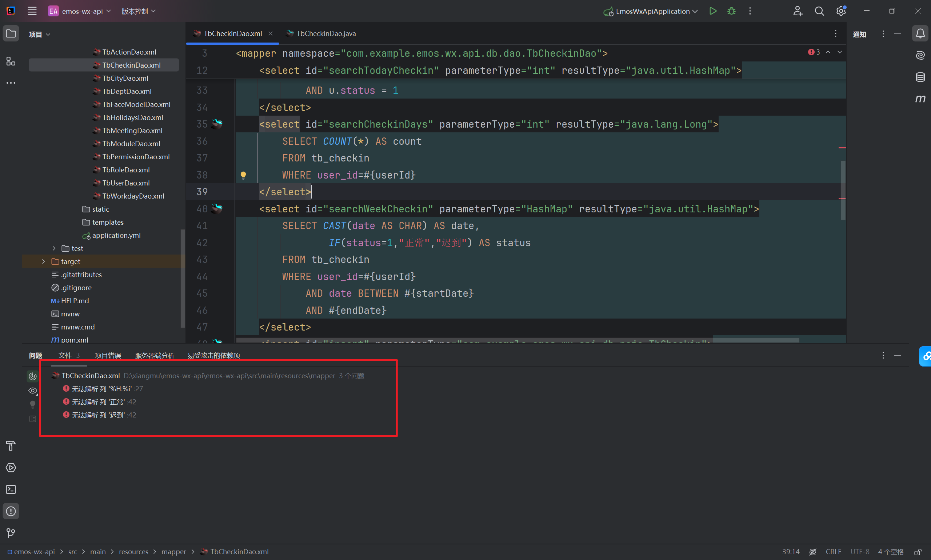Image resolution: width=931 pixels, height=560 pixels.
Task: Open UTF-8 encoding selector
Action: click(860, 552)
